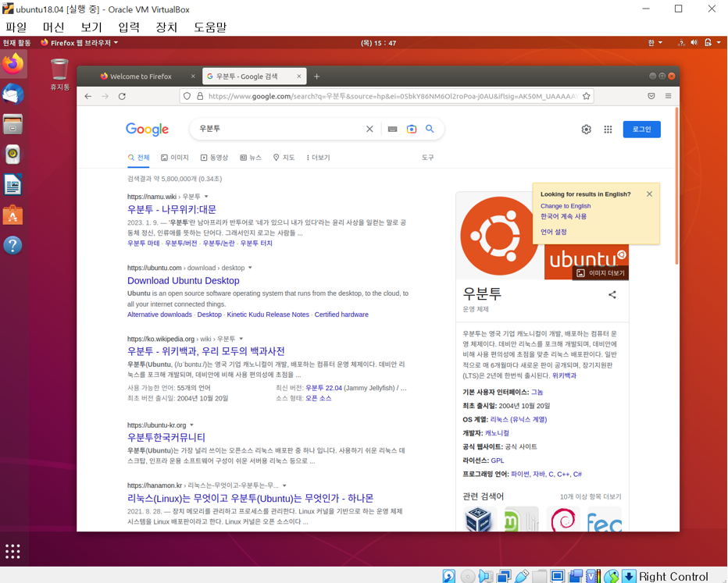Select the 지도 search tab

[284, 158]
